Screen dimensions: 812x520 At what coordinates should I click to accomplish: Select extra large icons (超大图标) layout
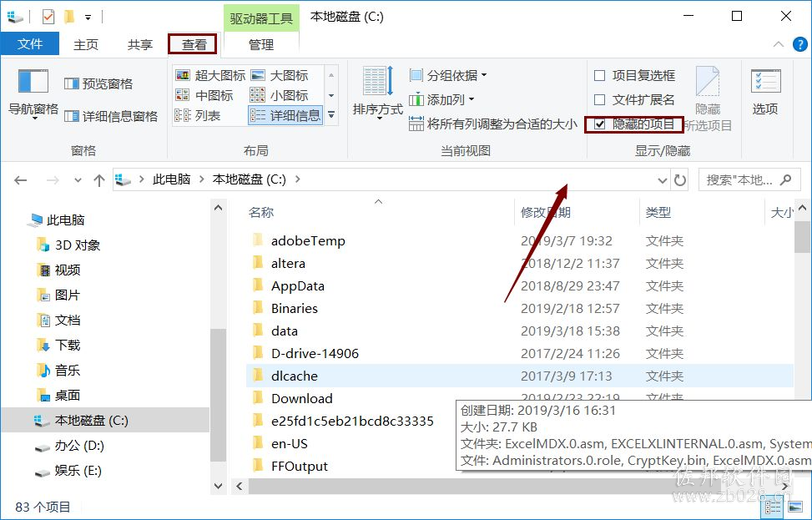[210, 75]
